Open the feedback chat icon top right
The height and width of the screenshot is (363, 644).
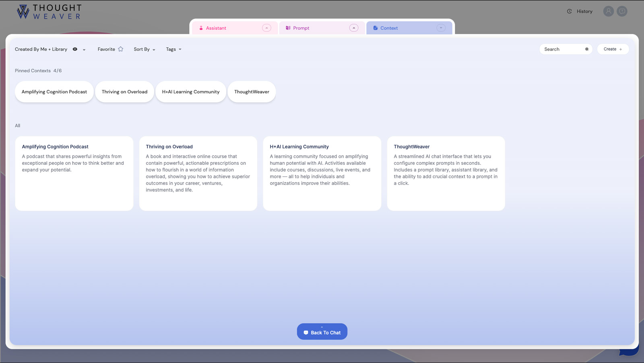click(622, 11)
